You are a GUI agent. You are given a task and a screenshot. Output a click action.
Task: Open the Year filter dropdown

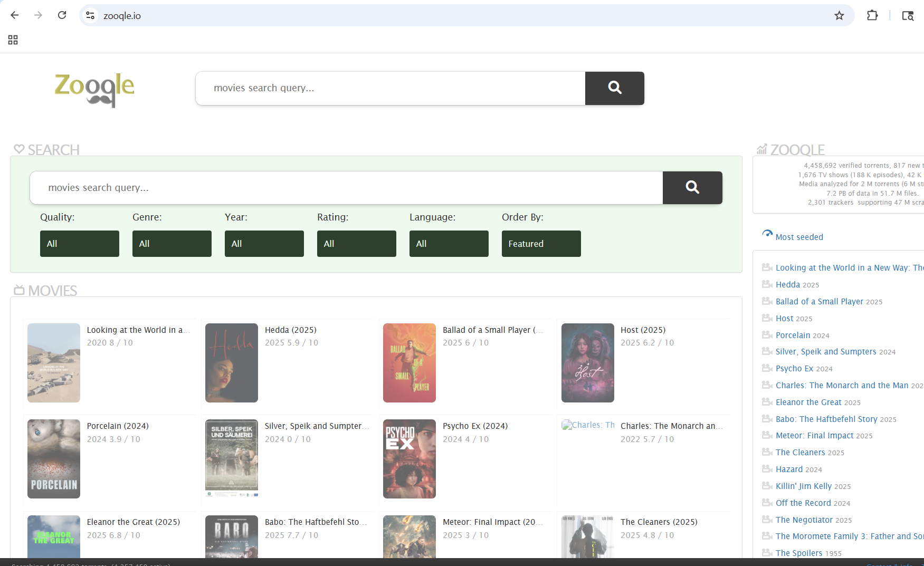tap(264, 244)
